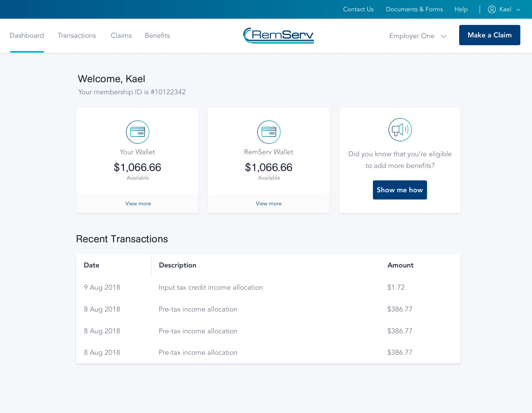Select the 9 Aug 2018 date cell

click(x=102, y=287)
